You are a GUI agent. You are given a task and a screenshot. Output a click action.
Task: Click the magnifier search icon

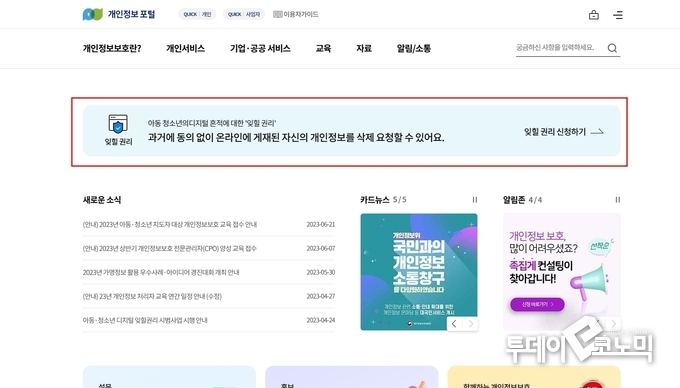pos(612,48)
